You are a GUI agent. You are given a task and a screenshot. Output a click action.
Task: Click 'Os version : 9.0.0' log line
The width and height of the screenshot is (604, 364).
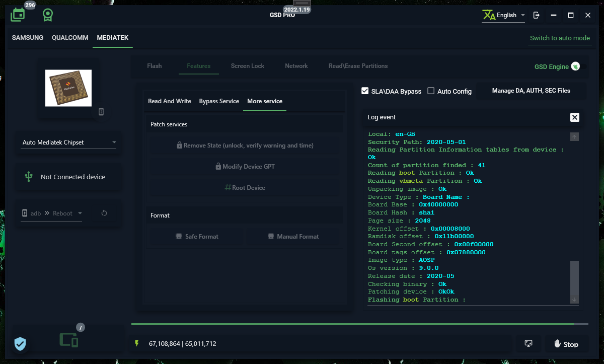pyautogui.click(x=403, y=268)
